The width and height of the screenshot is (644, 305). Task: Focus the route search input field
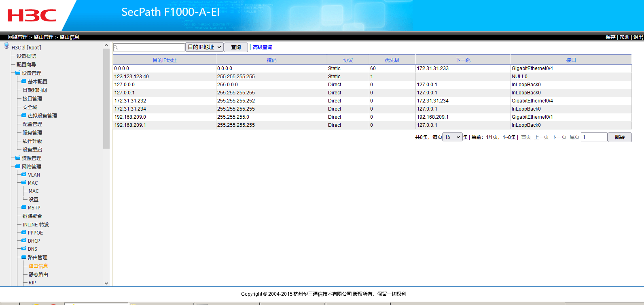coord(149,47)
